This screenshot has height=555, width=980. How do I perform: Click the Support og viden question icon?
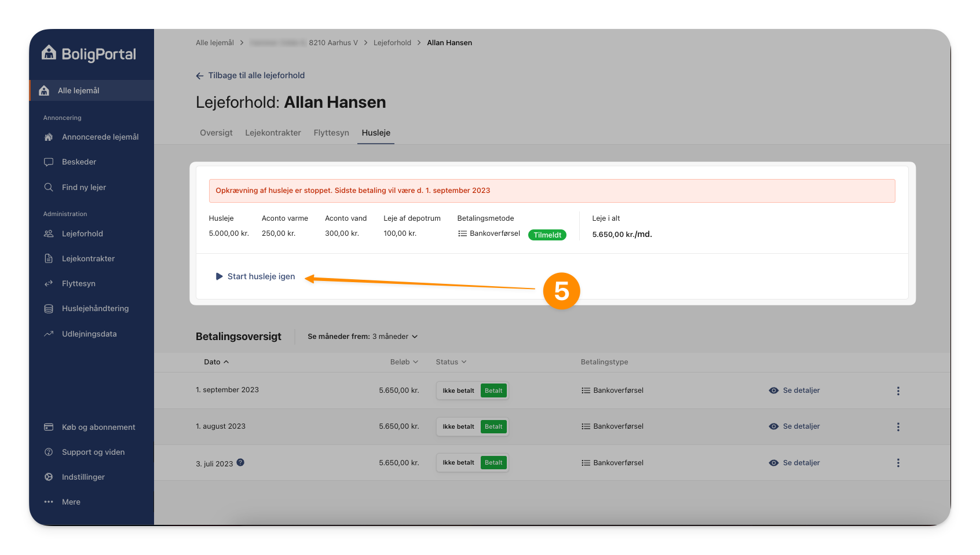pyautogui.click(x=49, y=452)
